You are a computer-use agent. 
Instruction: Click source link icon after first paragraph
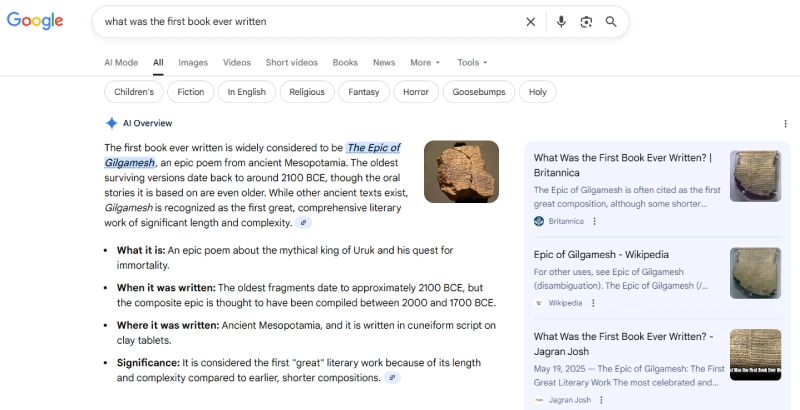tap(304, 223)
